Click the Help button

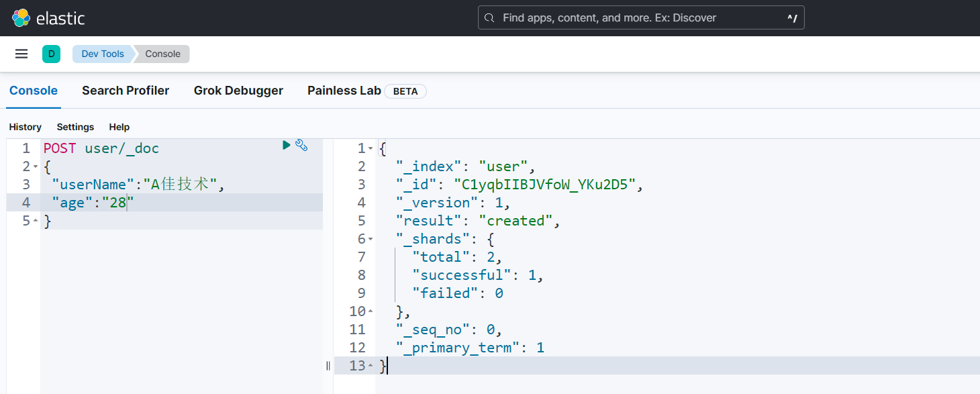pyautogui.click(x=119, y=127)
